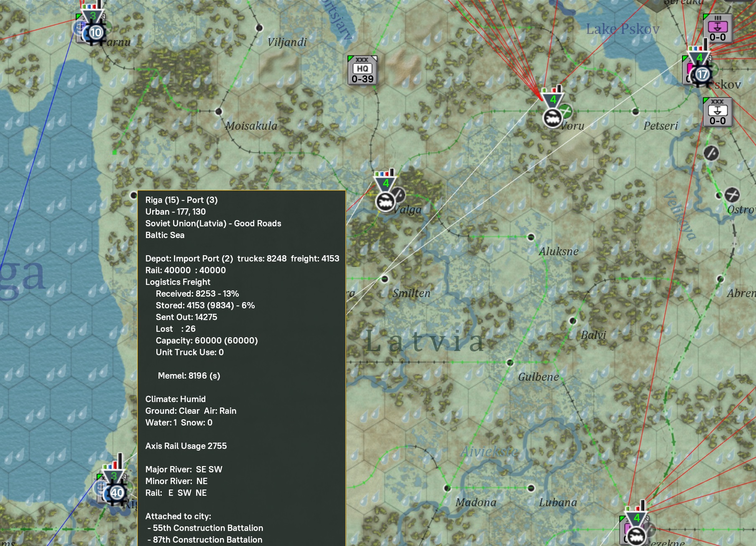Click the Moisakula map label

tap(251, 126)
